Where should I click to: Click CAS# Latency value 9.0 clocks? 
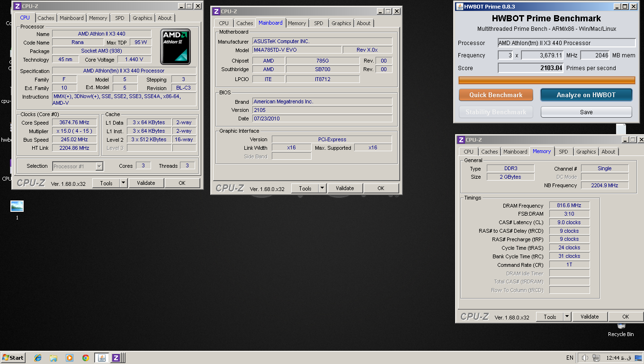click(x=569, y=222)
